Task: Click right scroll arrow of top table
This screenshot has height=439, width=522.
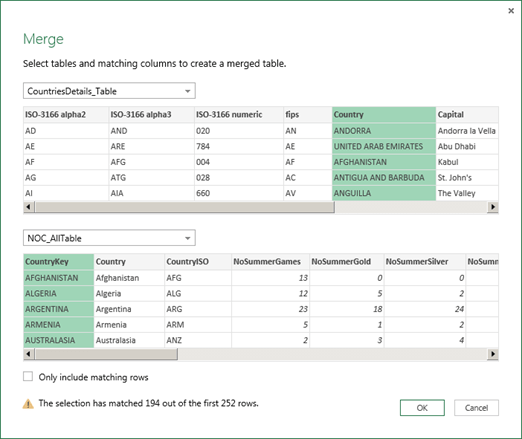Action: 493,207
